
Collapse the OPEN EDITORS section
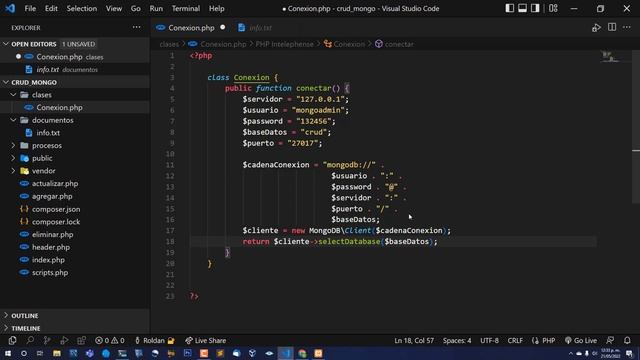pos(6,44)
